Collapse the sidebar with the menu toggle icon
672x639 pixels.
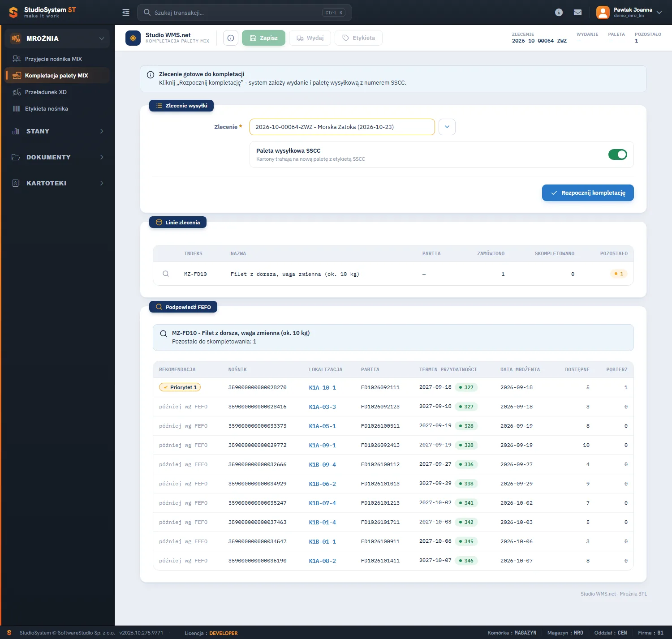click(x=126, y=13)
